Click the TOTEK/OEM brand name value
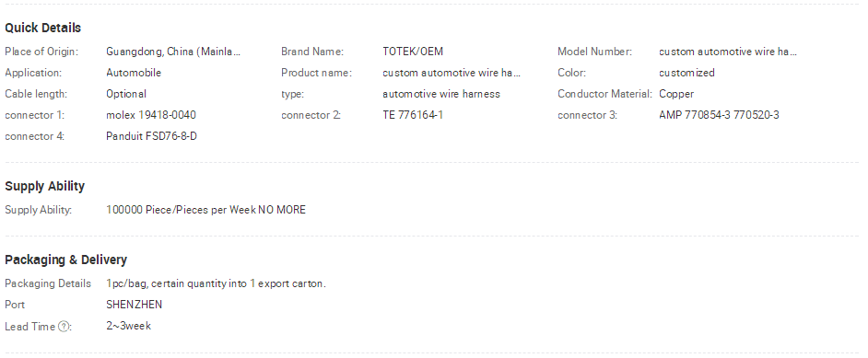868x358 pixels. tap(413, 52)
